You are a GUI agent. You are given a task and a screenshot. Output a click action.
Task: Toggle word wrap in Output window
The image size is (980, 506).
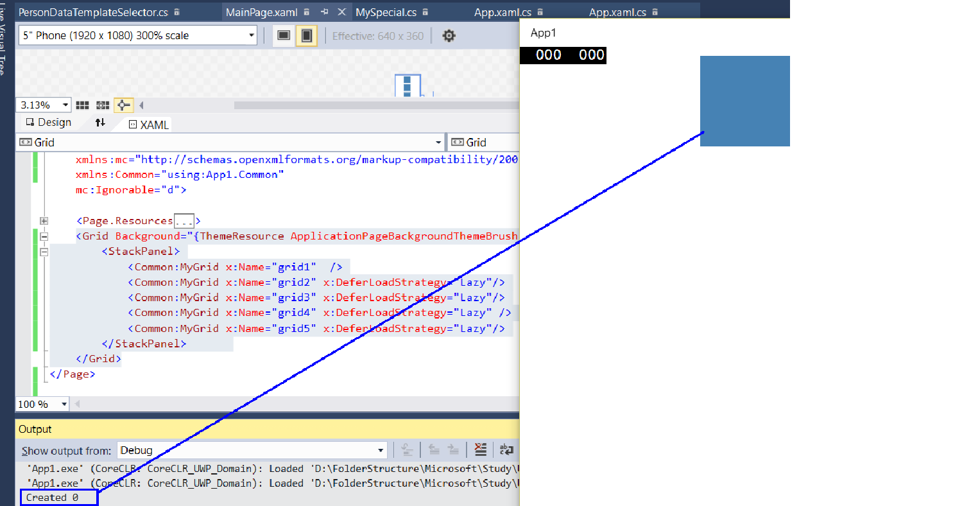(506, 449)
